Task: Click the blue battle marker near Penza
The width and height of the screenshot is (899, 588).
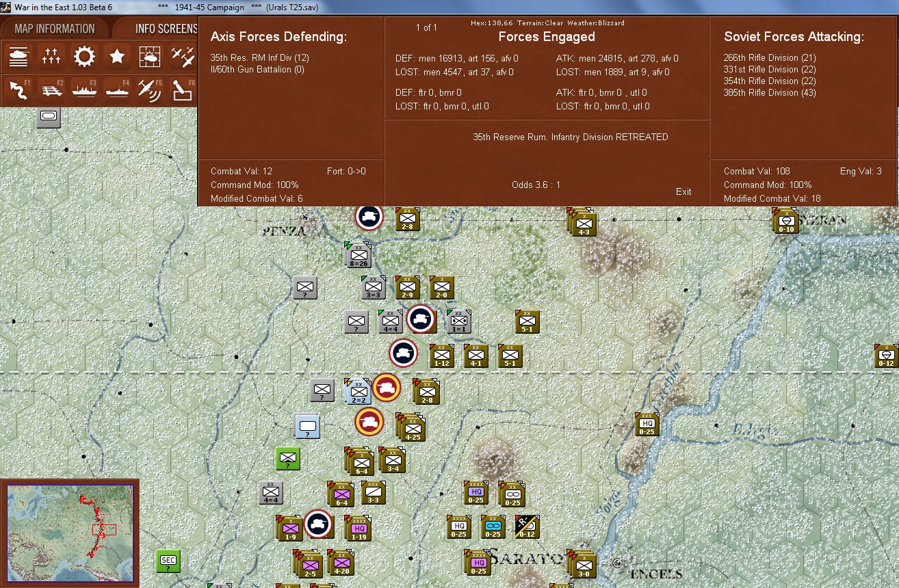Action: pyautogui.click(x=369, y=217)
